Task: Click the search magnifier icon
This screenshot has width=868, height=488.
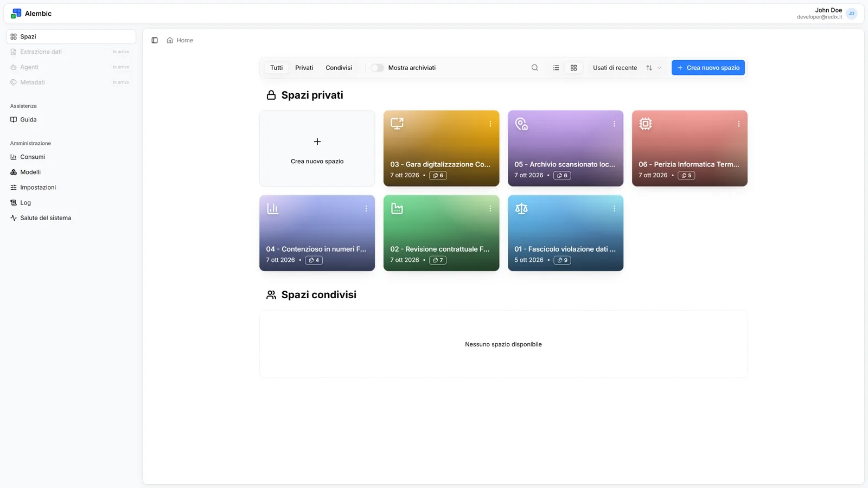Action: [x=535, y=68]
